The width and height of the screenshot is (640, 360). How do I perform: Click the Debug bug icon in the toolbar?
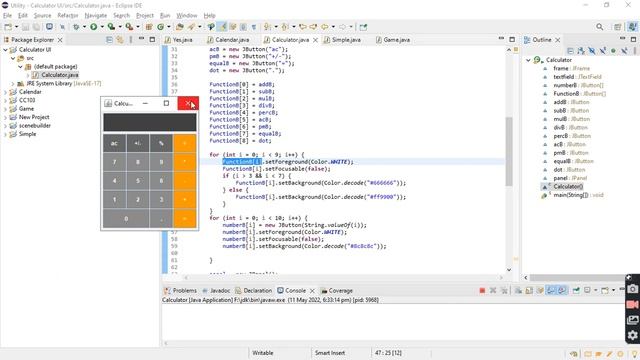coord(76,27)
